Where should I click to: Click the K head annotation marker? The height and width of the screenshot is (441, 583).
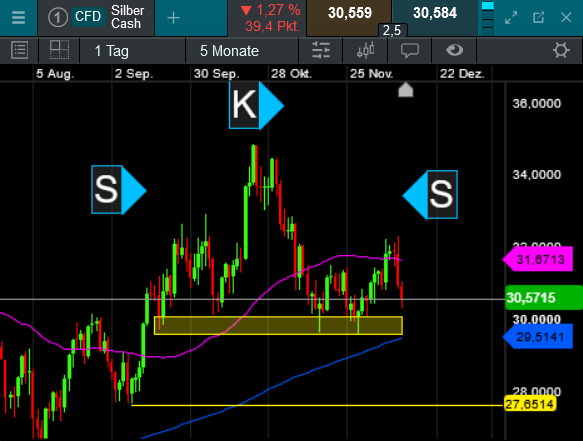coord(257,105)
